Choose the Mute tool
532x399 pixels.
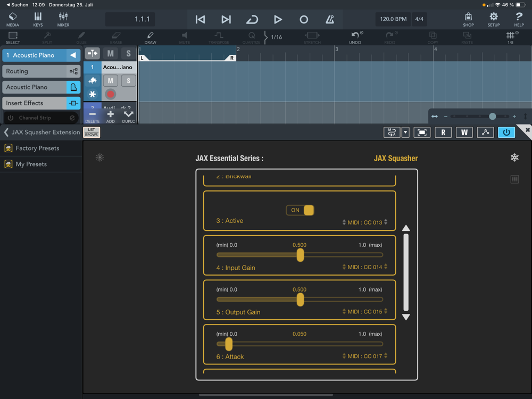click(185, 38)
